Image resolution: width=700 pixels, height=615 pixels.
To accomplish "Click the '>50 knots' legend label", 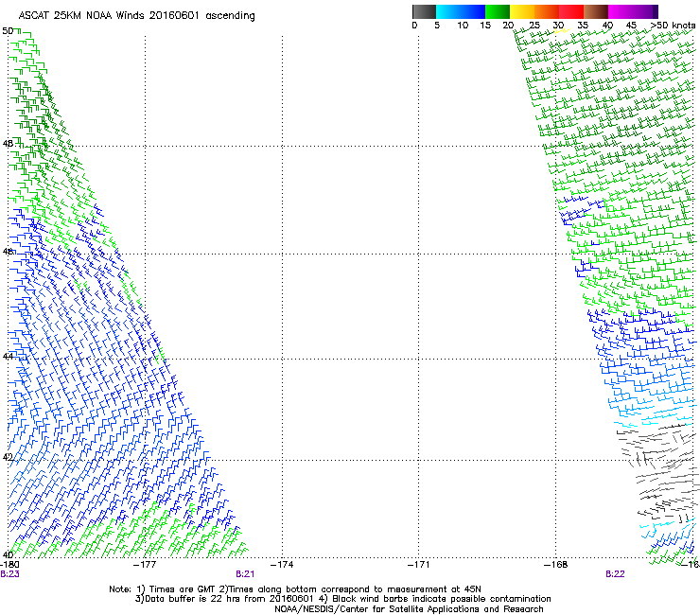I will [673, 26].
